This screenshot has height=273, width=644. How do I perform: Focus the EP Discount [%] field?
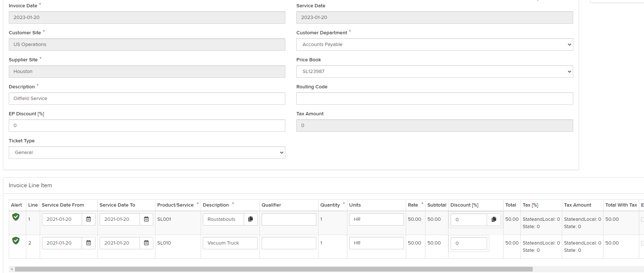tap(147, 126)
